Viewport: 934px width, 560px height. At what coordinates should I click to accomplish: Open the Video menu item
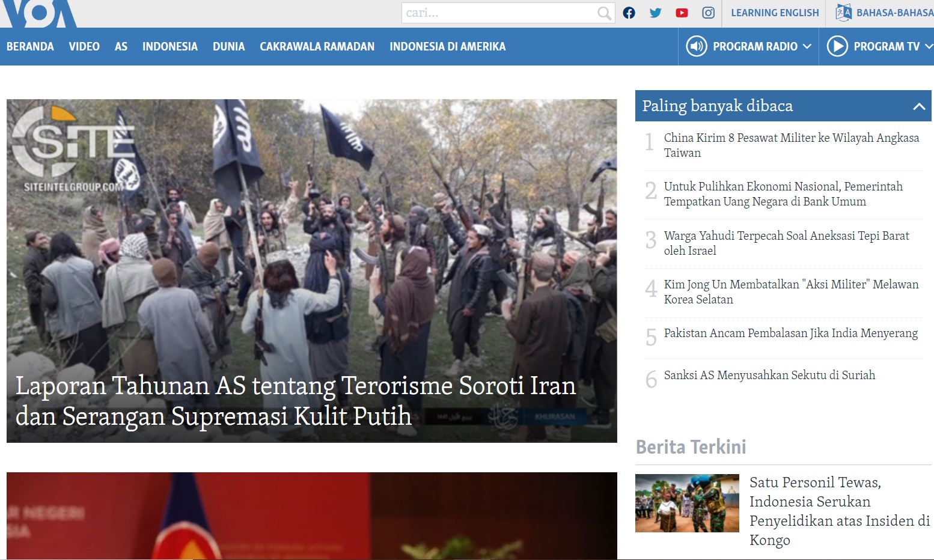pos(84,46)
